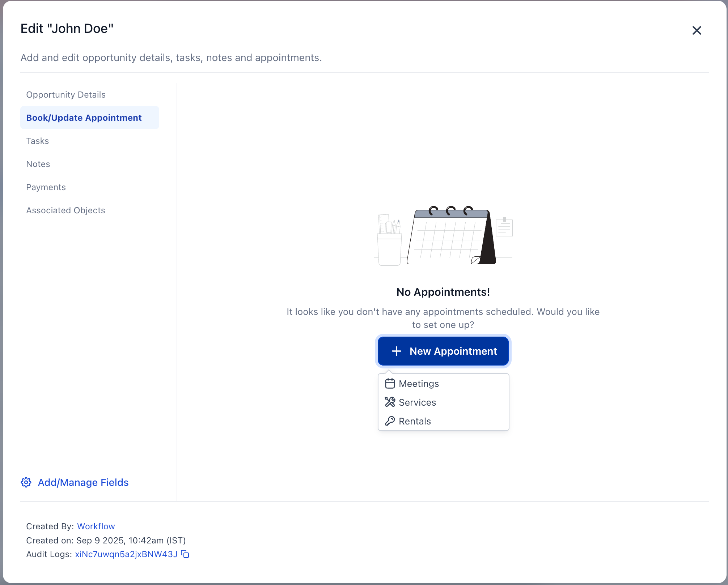
Task: Copy the Audit Logs ID using copy icon
Action: [185, 554]
